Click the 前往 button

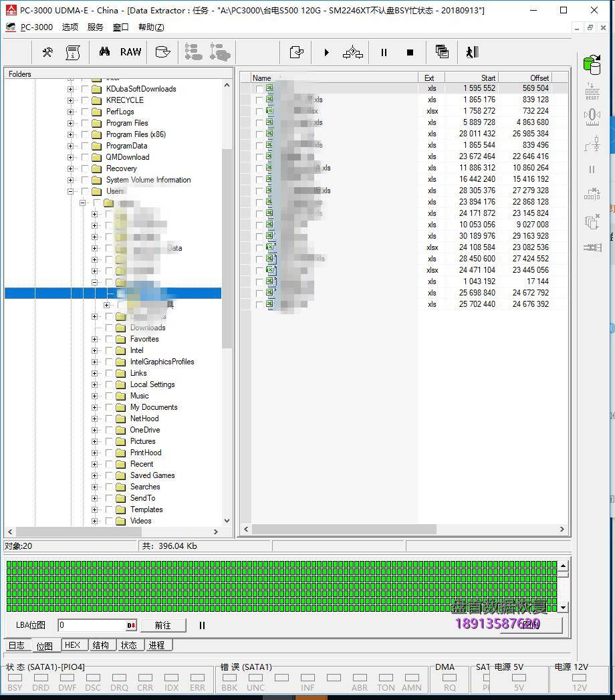tap(162, 625)
